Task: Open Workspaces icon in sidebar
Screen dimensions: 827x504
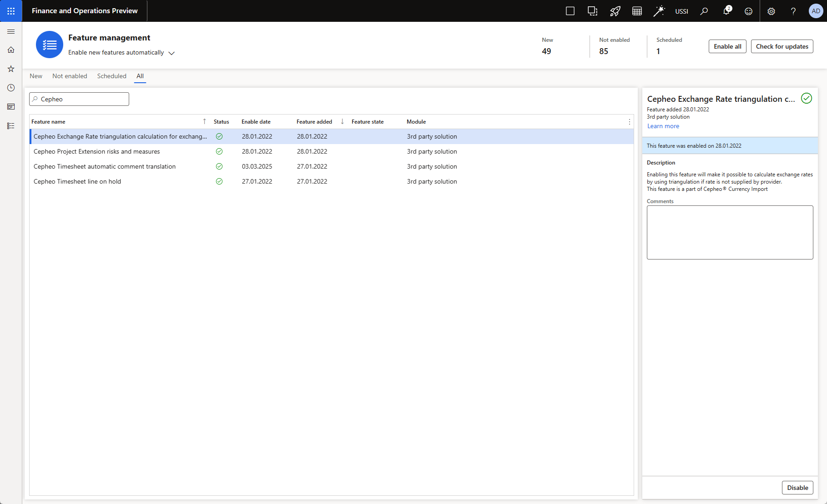Action: pos(11,107)
